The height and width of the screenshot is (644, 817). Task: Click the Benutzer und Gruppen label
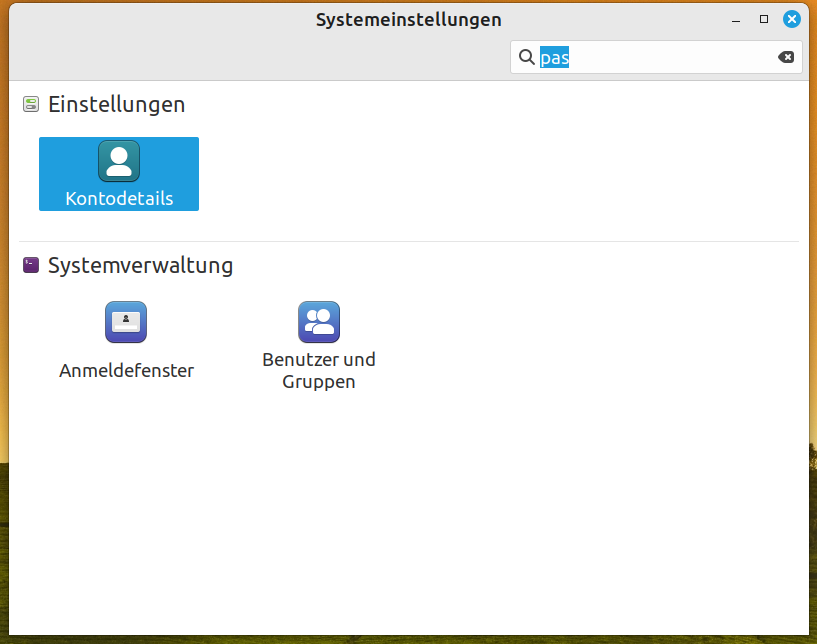(x=319, y=370)
